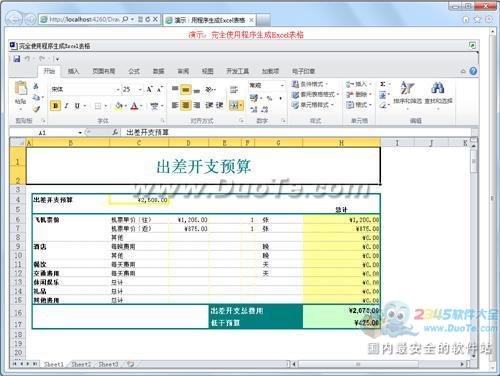The image size is (500, 376).
Task: Click the AutoSum sigma icon
Action: 383,84
